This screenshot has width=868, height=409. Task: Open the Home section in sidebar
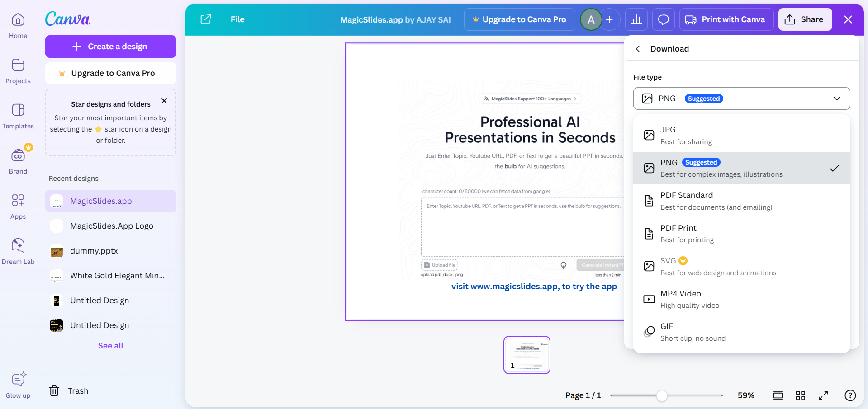click(x=18, y=26)
